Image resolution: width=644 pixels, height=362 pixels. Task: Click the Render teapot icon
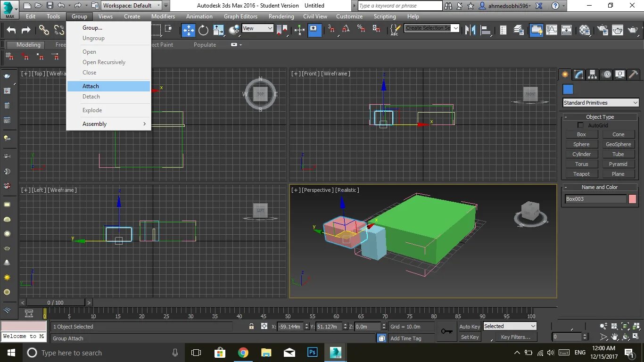point(633,30)
